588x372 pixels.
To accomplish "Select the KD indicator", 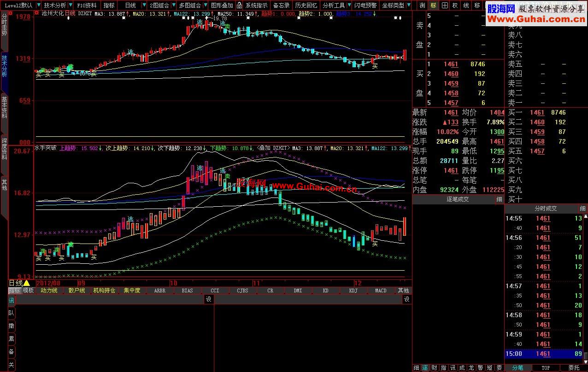I will 326,291.
